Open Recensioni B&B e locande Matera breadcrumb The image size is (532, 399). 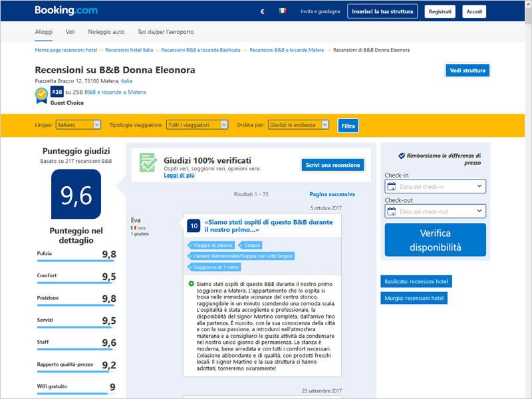[287, 50]
